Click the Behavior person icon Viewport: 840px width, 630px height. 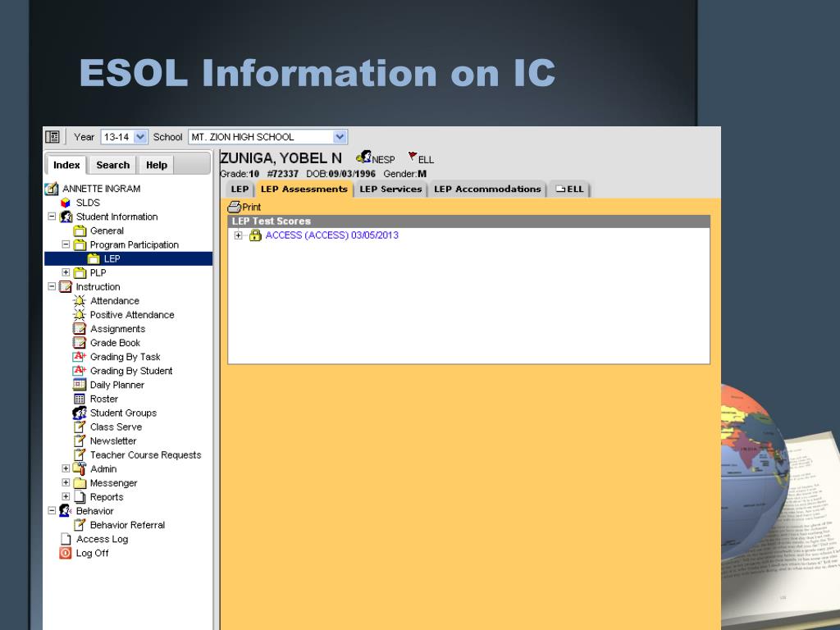click(66, 510)
